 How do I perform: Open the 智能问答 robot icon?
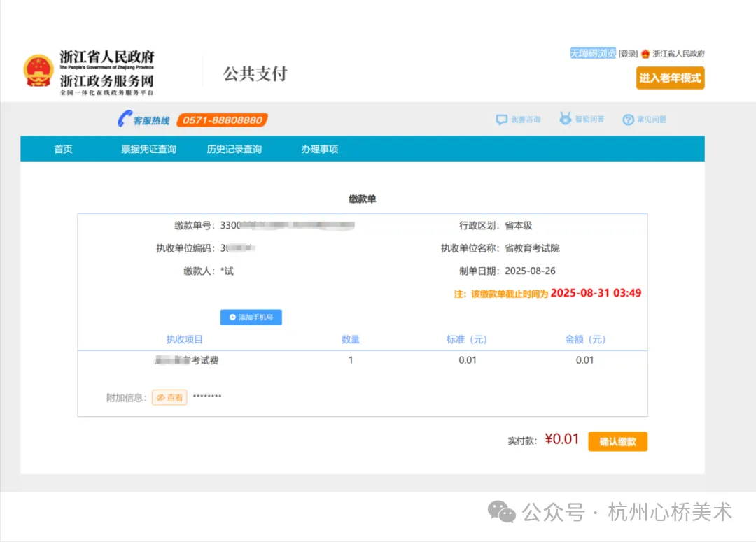click(565, 118)
